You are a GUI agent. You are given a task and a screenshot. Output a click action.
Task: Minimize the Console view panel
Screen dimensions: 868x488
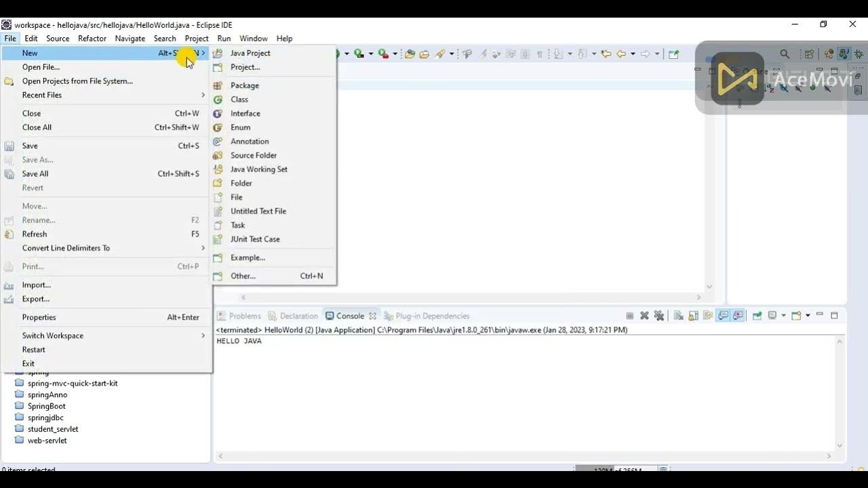pos(819,315)
